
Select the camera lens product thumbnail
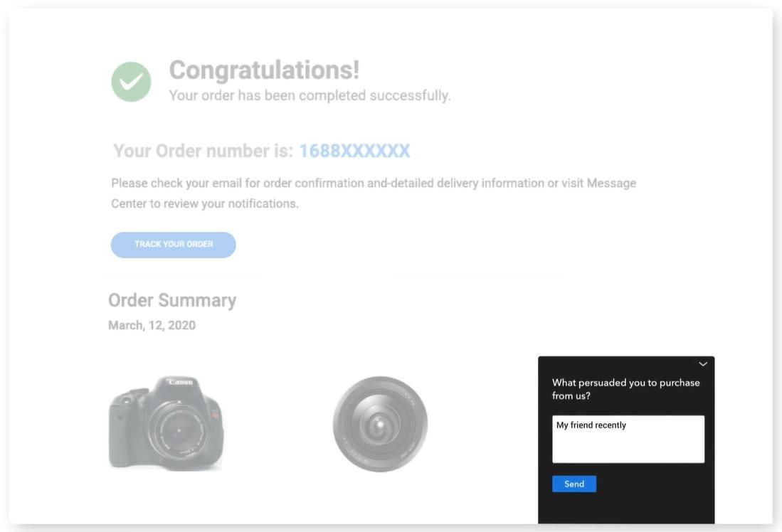click(380, 424)
